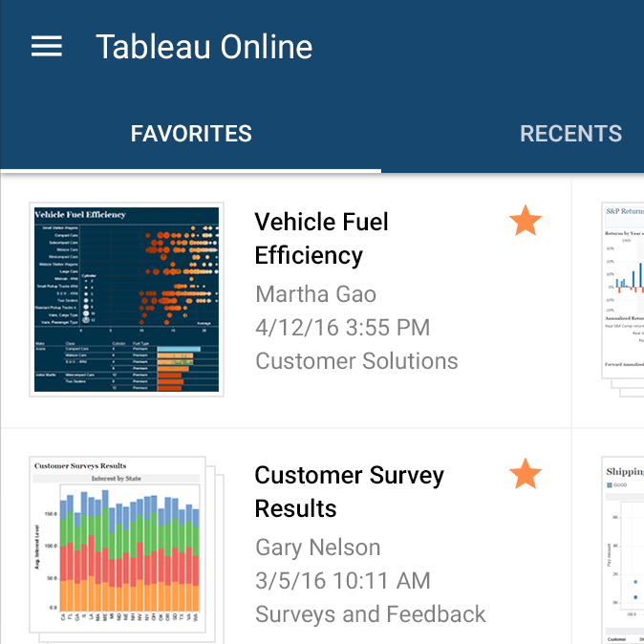Open the Customer Surveys Results chart thumbnail
This screenshot has width=644, height=644.
point(118,543)
